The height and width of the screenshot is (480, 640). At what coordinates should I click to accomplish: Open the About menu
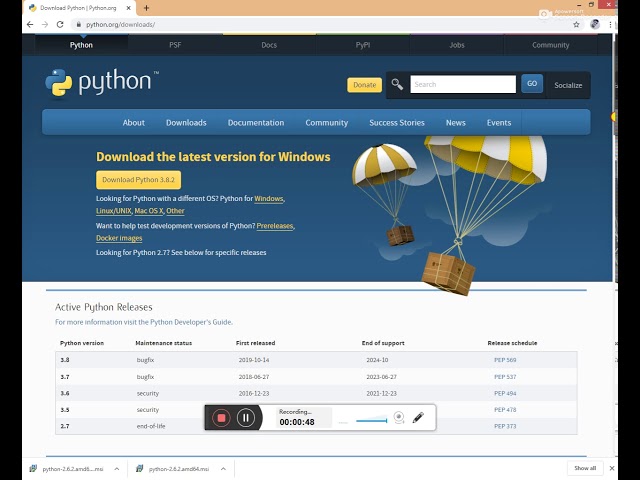click(x=133, y=122)
